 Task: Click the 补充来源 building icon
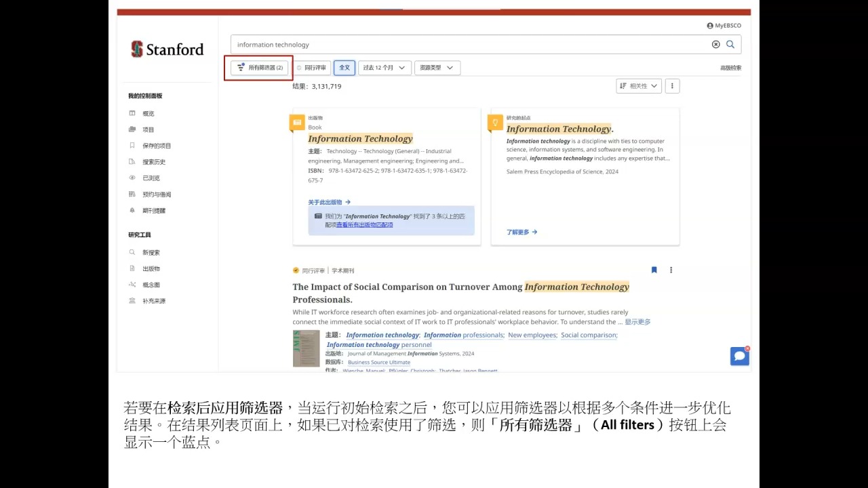coord(132,301)
